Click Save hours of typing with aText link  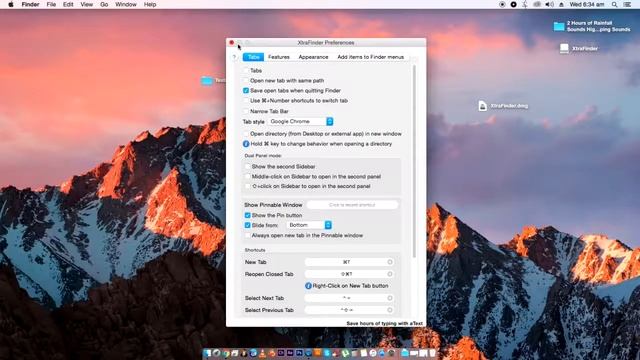click(384, 323)
